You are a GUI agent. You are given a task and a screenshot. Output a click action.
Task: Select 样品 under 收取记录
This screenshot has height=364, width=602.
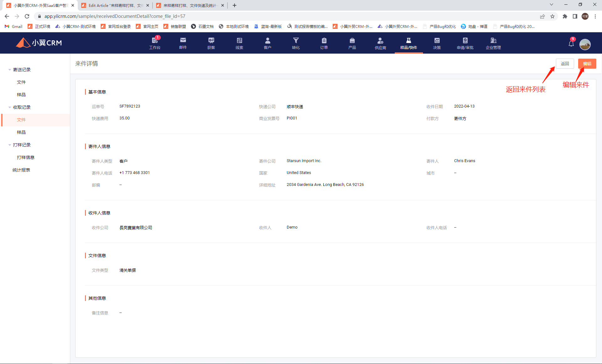click(21, 132)
